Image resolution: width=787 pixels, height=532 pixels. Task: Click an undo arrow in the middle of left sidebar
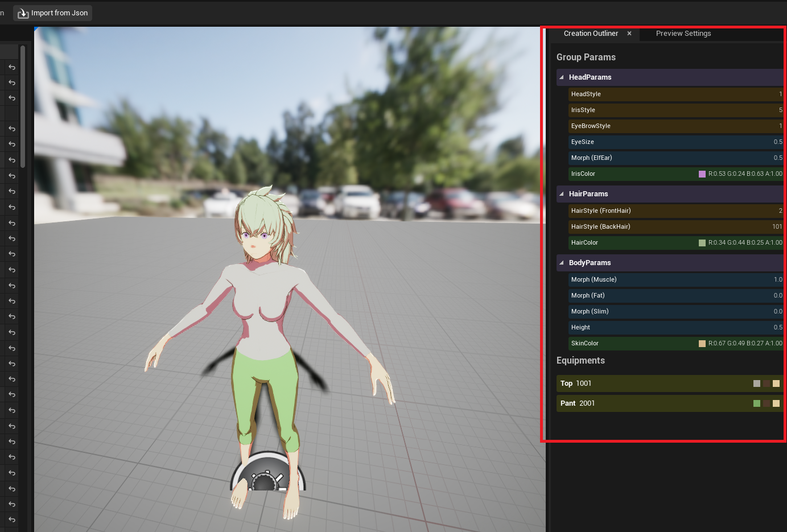tap(11, 285)
